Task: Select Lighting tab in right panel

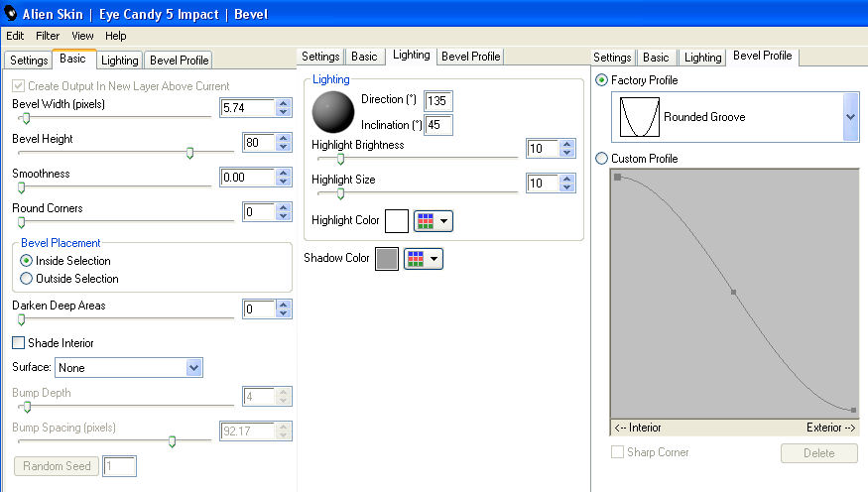Action: point(702,57)
